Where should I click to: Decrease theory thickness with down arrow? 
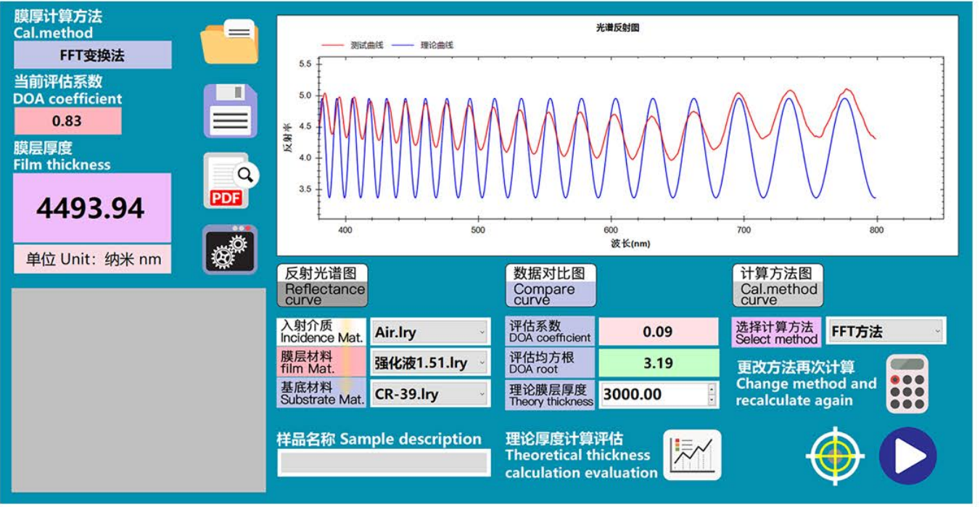click(x=712, y=400)
